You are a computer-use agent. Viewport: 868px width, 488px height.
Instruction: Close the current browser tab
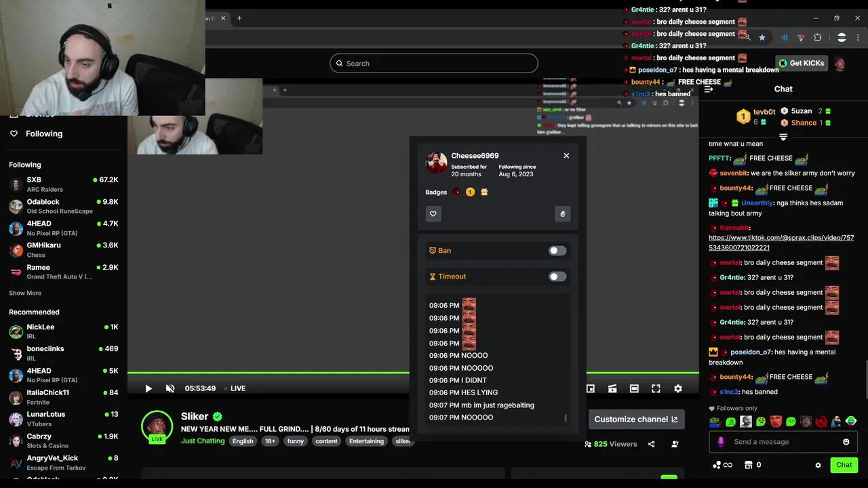[x=223, y=18]
